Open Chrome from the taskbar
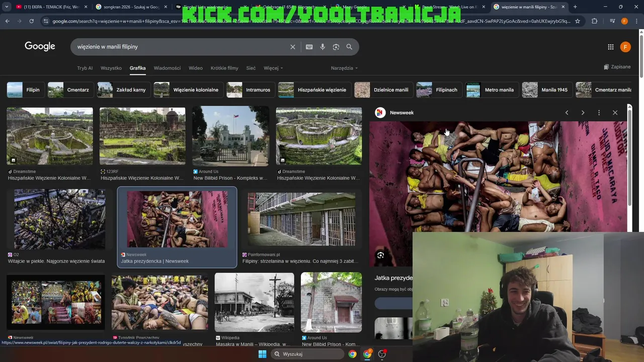644x362 pixels. point(353,354)
